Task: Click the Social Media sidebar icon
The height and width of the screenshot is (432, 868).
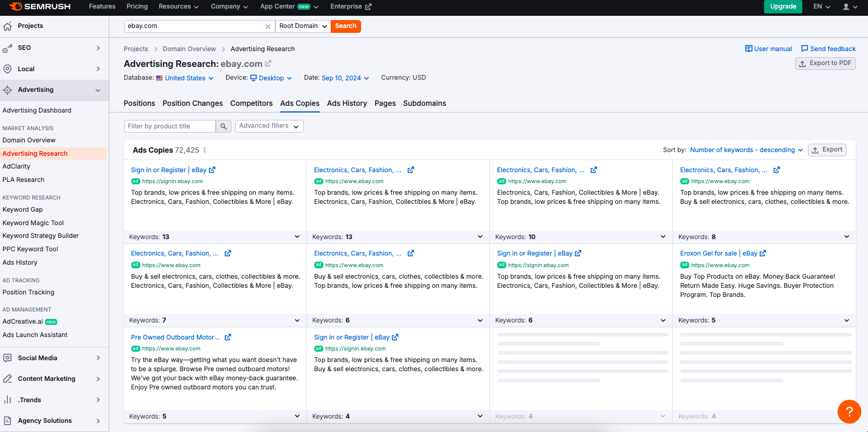Action: tap(7, 358)
